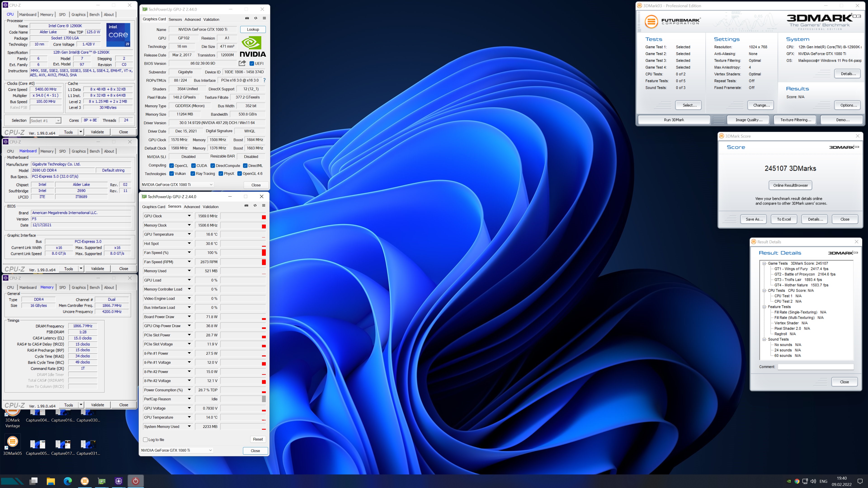Image resolution: width=868 pixels, height=488 pixels.
Task: Click BIOS export share icon in GPU-Z
Action: pos(242,63)
